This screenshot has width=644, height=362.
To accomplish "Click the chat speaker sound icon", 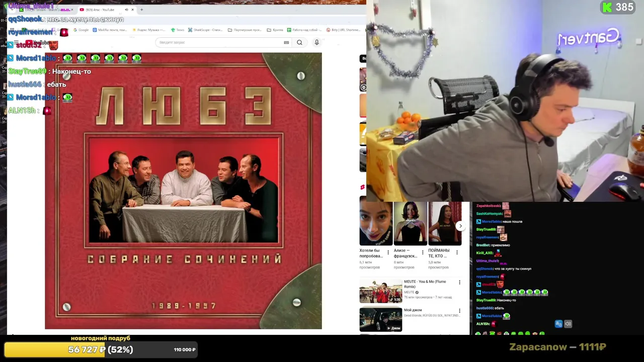I will [x=568, y=324].
